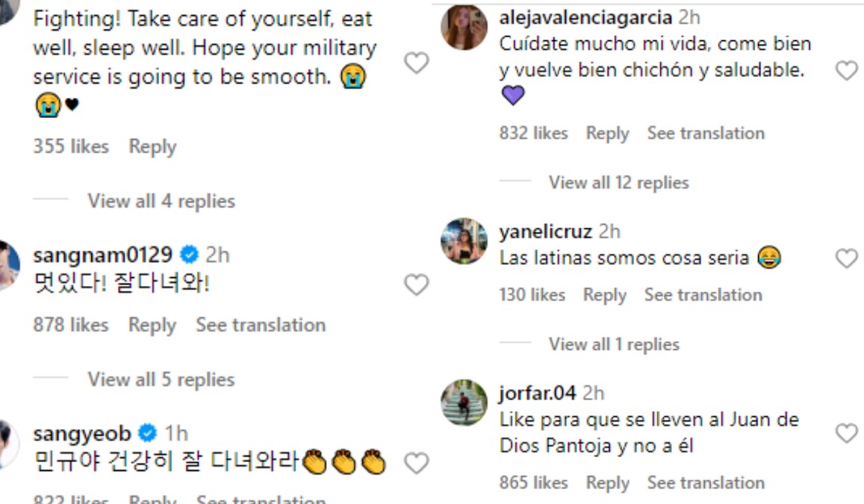This screenshot has width=864, height=504.
Task: Like the 'Fighting! Take care' comment
Action: click(416, 63)
